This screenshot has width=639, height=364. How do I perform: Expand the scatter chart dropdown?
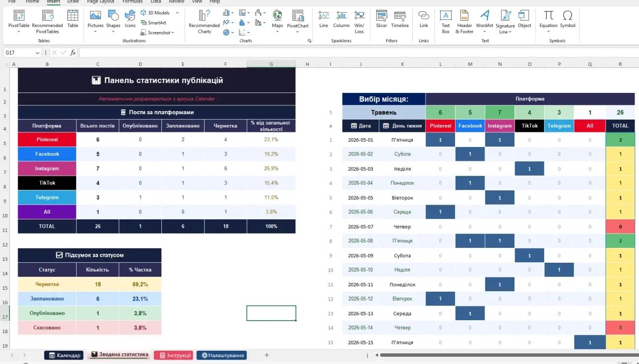point(248,32)
